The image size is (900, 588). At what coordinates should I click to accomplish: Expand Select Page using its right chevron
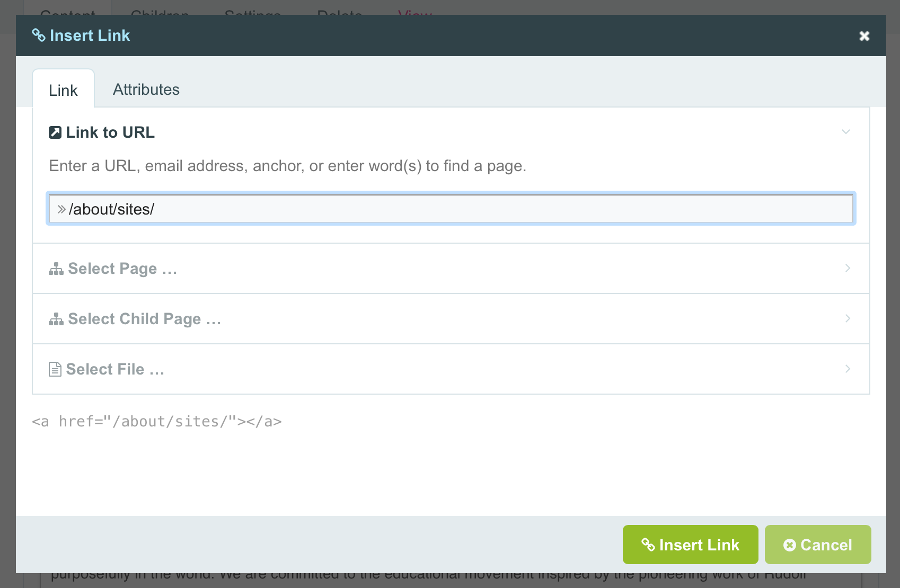pyautogui.click(x=848, y=268)
